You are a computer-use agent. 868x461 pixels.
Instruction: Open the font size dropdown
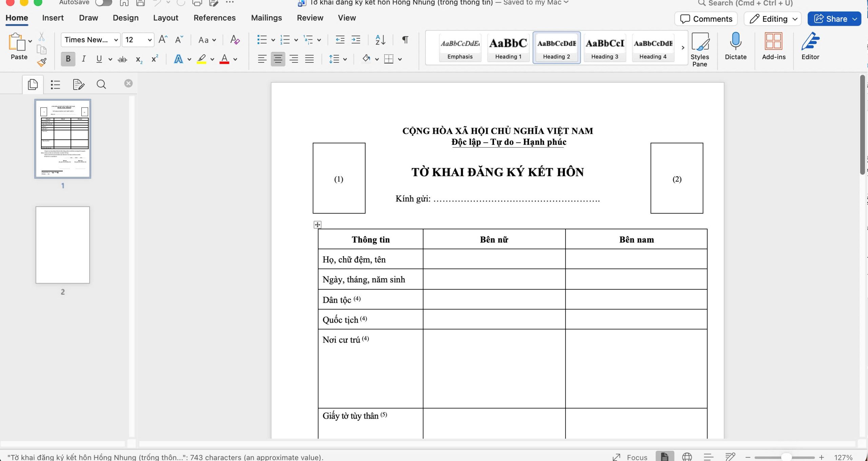point(150,40)
